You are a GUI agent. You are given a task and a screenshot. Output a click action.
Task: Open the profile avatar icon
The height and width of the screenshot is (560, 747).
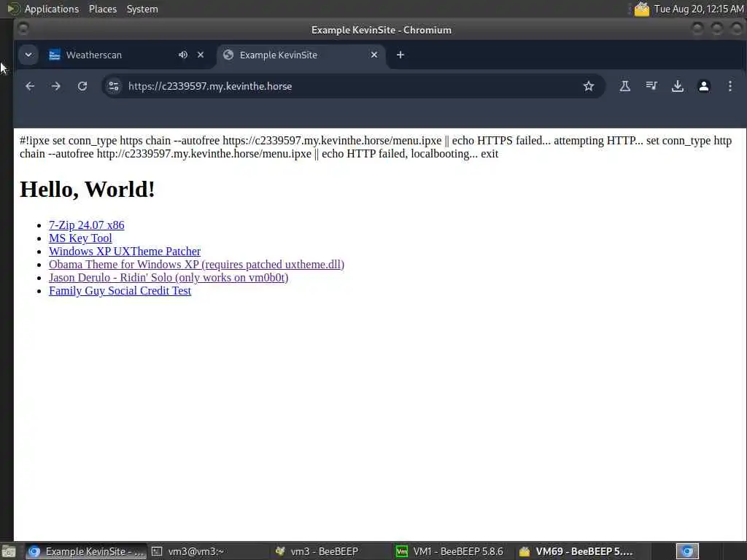704,86
